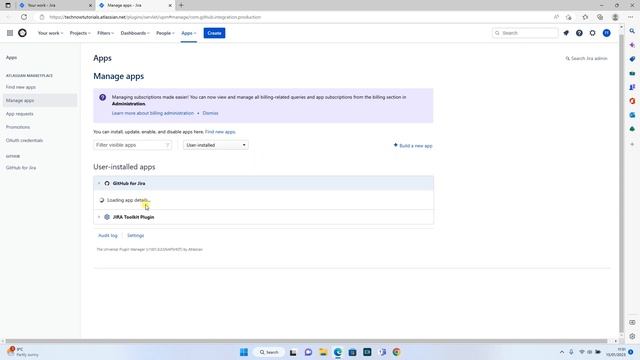This screenshot has width=640, height=360.
Task: Click Learn more about billing administration
Action: [153, 113]
